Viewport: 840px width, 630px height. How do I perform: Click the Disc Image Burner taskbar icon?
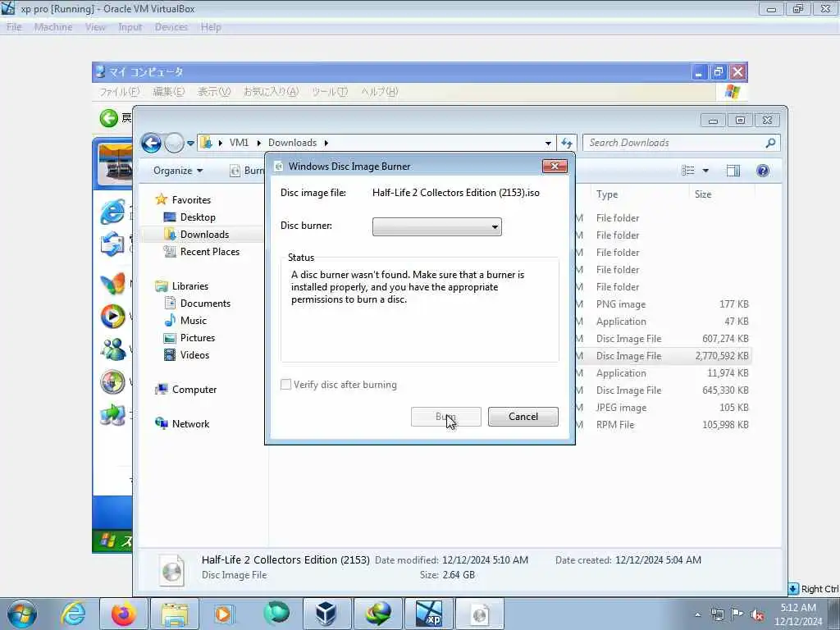(479, 614)
